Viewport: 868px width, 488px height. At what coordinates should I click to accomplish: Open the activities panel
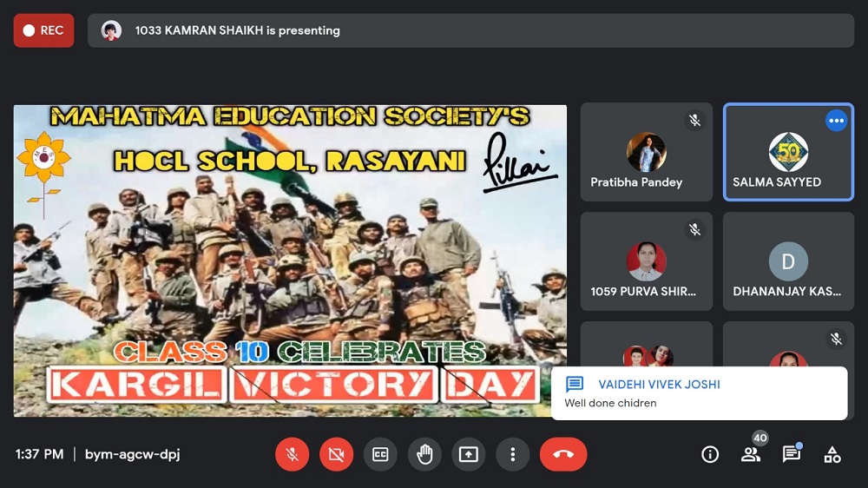pyautogui.click(x=832, y=454)
